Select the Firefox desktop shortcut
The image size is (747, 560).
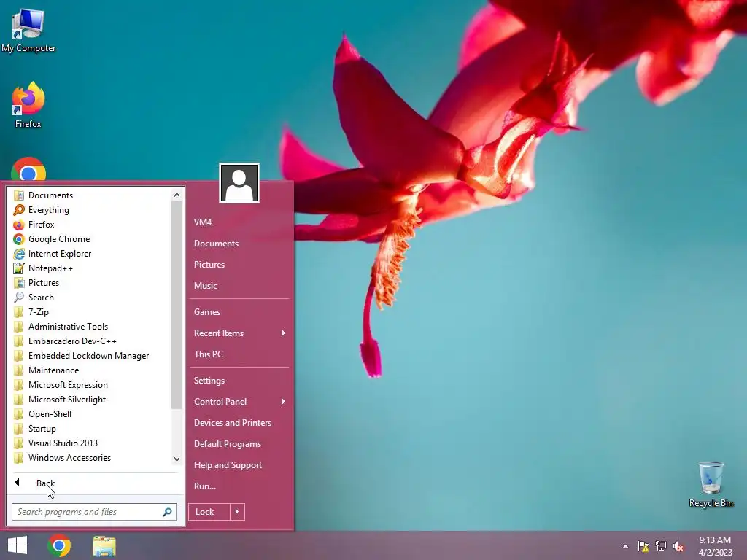[x=28, y=105]
